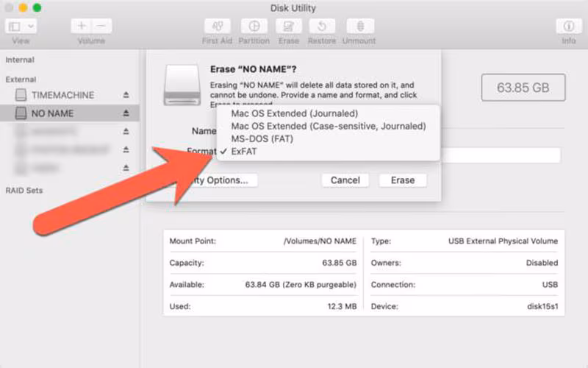Viewport: 588px width, 368px height.
Task: Add a volume with the plus button
Action: click(82, 26)
